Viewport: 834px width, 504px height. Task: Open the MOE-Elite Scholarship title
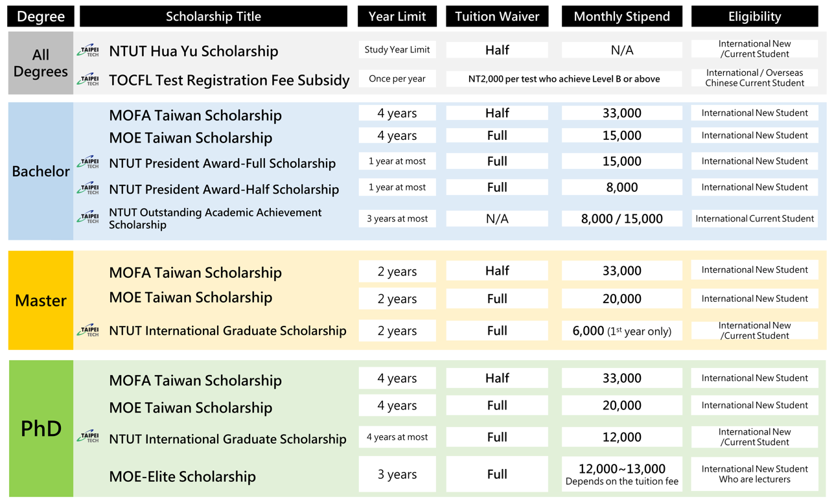click(x=182, y=477)
